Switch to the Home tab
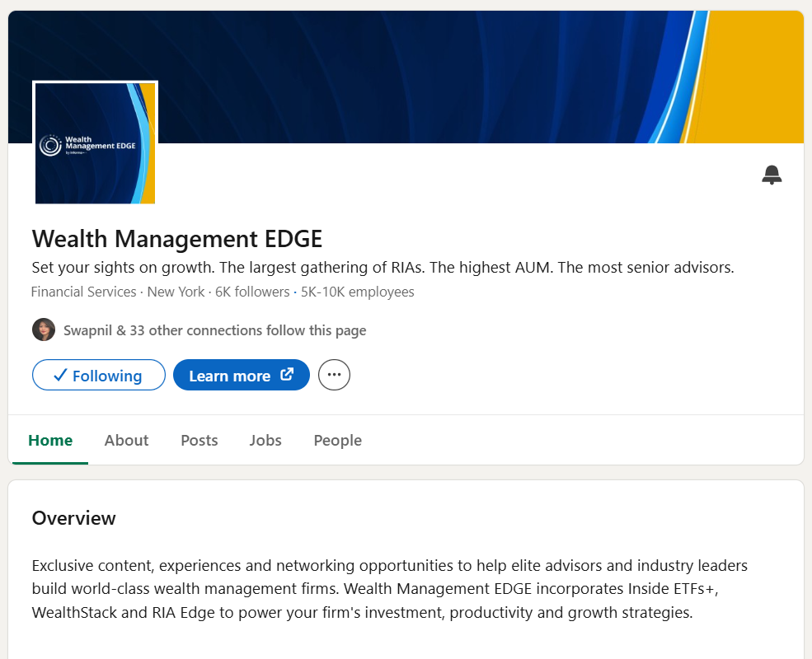The width and height of the screenshot is (812, 659). click(50, 441)
